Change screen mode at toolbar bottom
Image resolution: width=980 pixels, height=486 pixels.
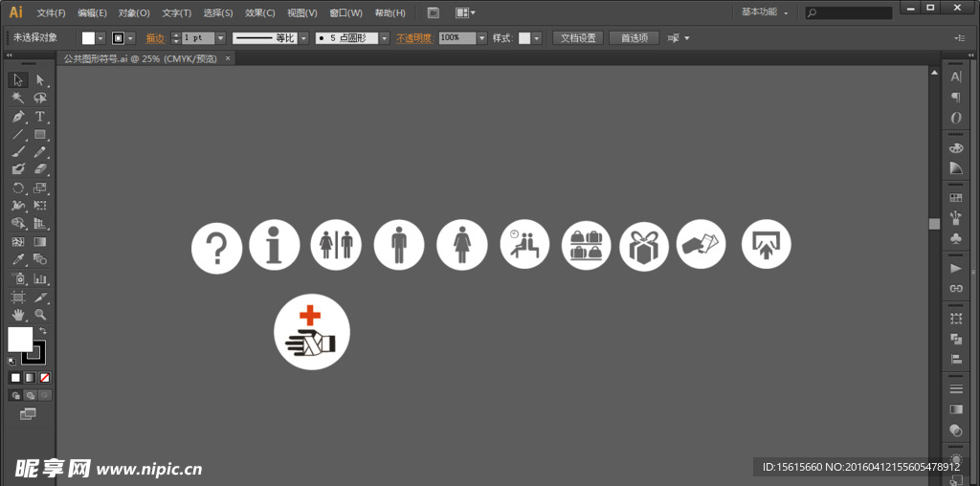click(28, 413)
